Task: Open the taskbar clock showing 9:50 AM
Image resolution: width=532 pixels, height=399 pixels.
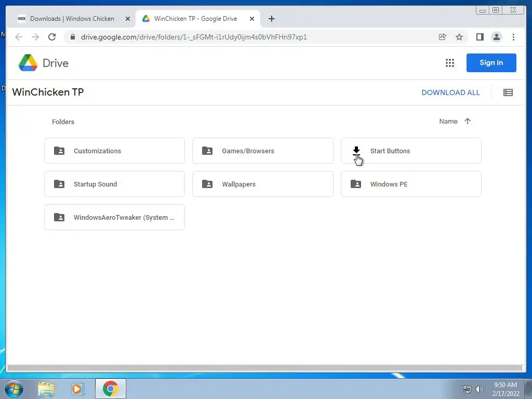Action: 506,389
